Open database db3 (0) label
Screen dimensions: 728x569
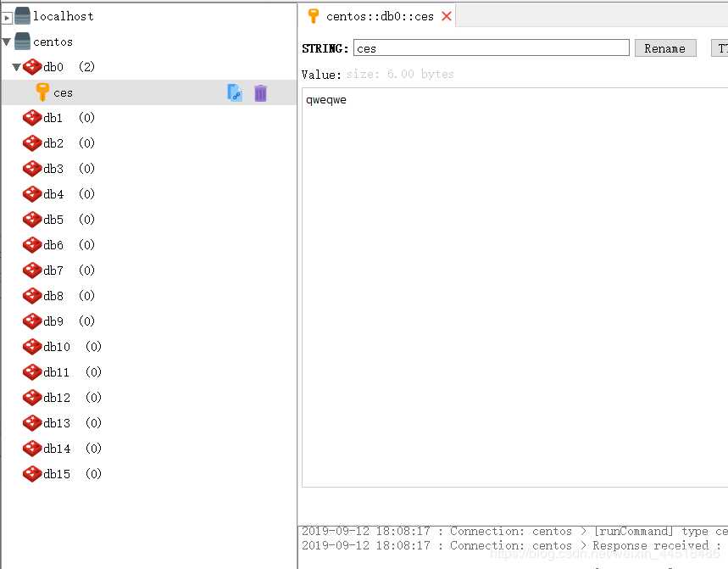click(x=69, y=169)
